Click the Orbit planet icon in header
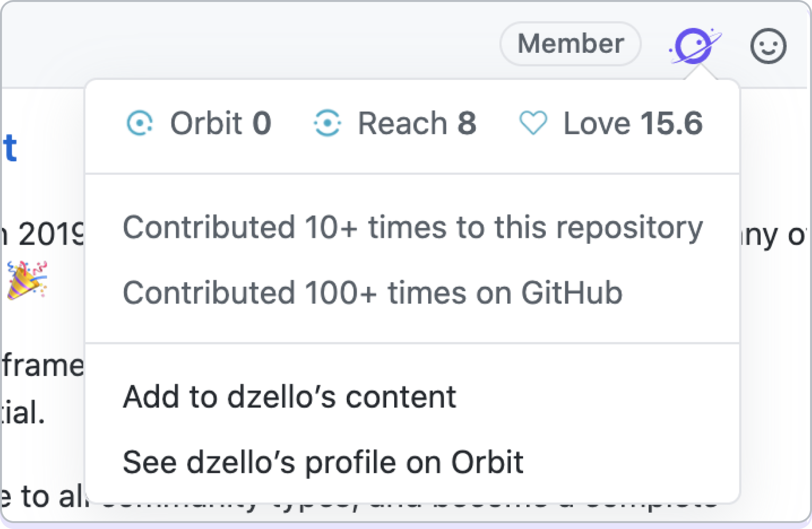The height and width of the screenshot is (529, 812). point(694,46)
